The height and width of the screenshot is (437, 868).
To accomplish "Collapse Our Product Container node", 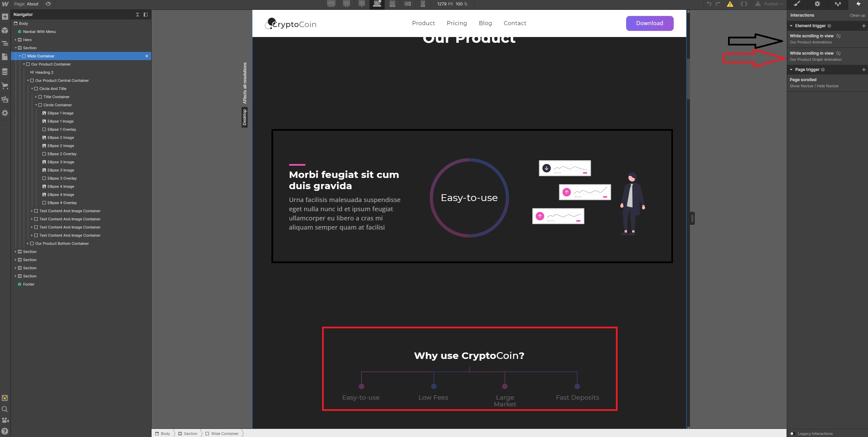I will click(x=24, y=64).
